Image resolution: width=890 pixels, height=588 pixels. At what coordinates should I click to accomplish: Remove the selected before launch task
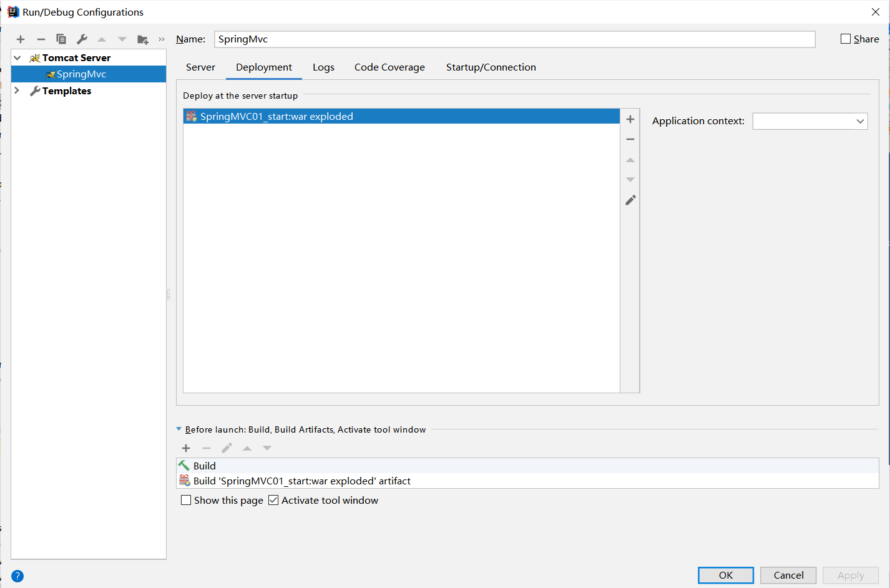click(x=207, y=448)
